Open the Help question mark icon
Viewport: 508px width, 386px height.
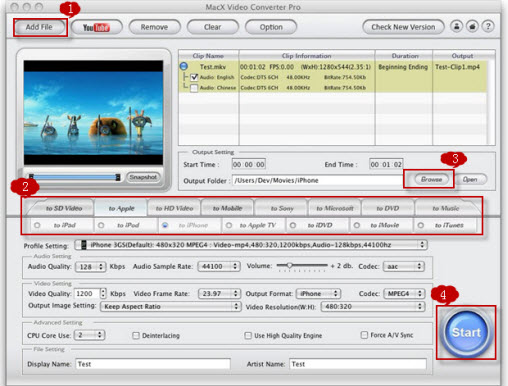point(488,26)
